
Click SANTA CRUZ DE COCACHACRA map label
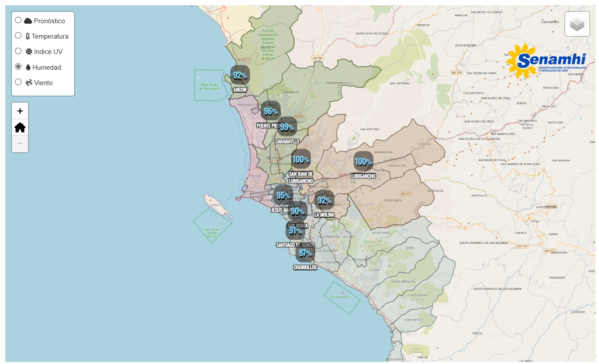coord(479,139)
